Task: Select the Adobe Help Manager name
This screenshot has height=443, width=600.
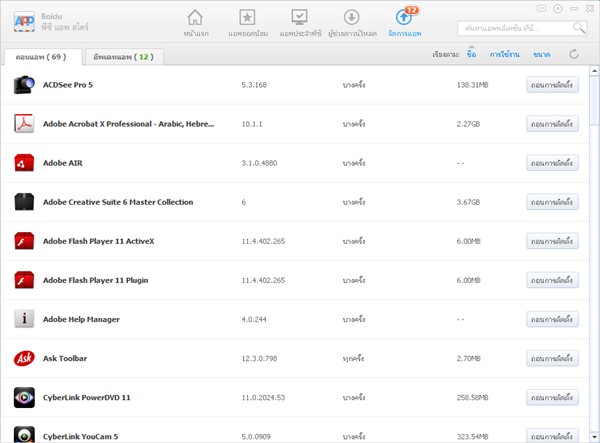Action: coord(81,319)
